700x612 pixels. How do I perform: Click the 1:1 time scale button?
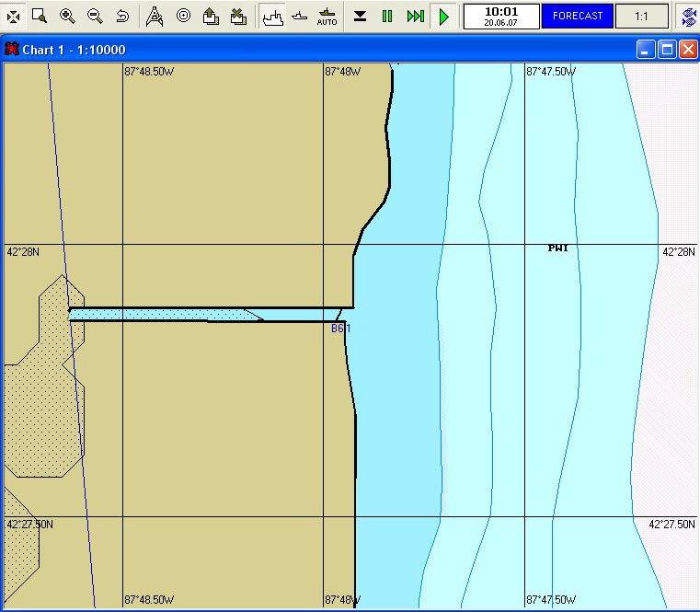[x=641, y=16]
